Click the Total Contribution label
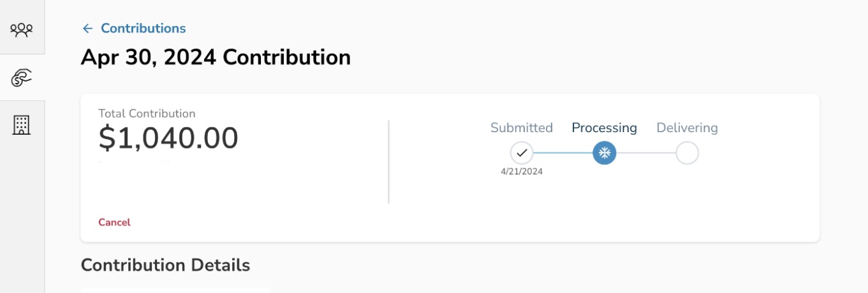The height and width of the screenshot is (293, 868). pos(147,114)
